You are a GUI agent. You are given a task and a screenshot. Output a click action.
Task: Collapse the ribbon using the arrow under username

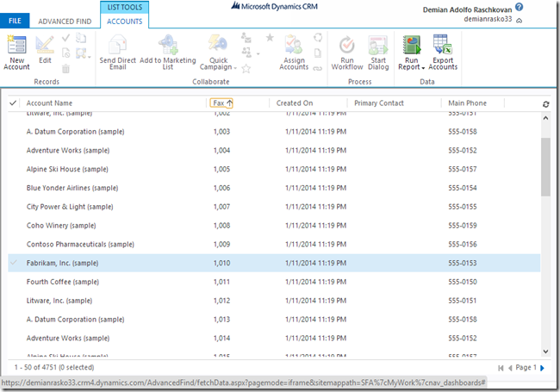543,18
